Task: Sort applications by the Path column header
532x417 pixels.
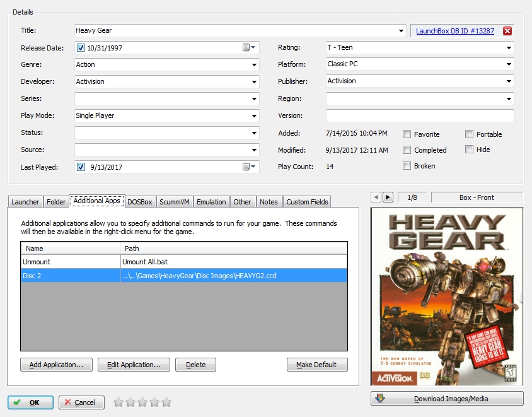Action: coord(234,249)
